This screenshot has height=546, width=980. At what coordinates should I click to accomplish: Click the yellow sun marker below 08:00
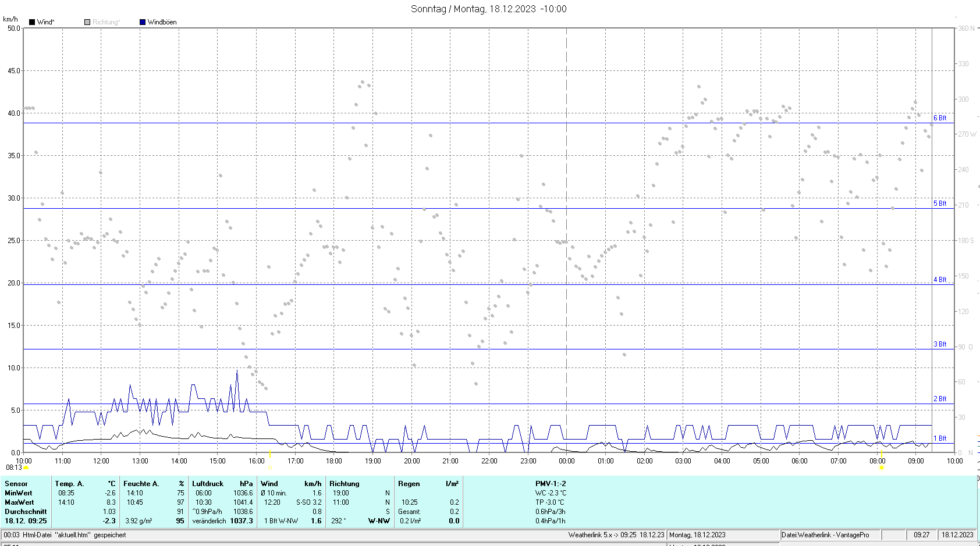pyautogui.click(x=881, y=468)
